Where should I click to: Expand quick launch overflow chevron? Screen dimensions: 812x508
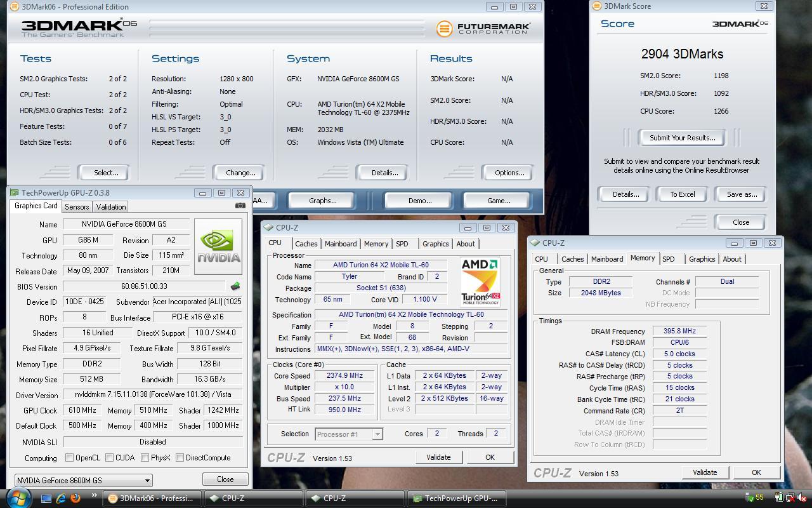[95, 496]
